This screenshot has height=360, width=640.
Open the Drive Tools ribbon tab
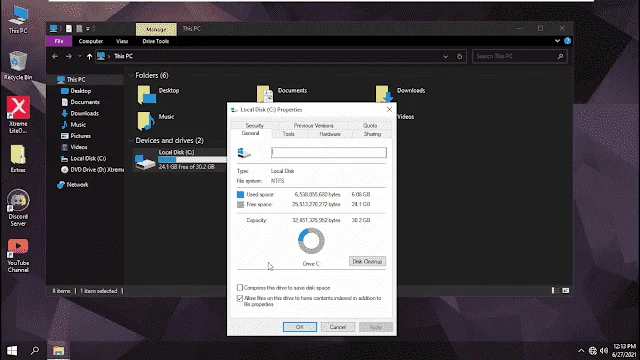coord(156,41)
